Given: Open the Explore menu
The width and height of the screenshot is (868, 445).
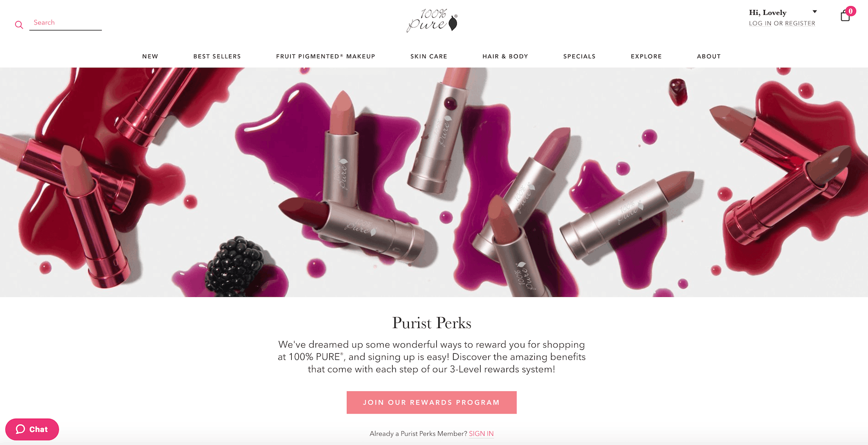Looking at the screenshot, I should tap(646, 56).
